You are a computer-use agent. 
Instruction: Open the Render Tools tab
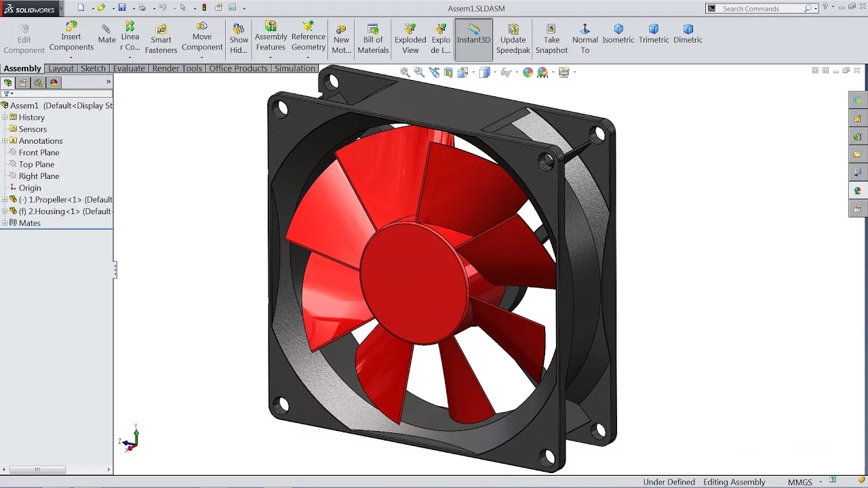177,68
